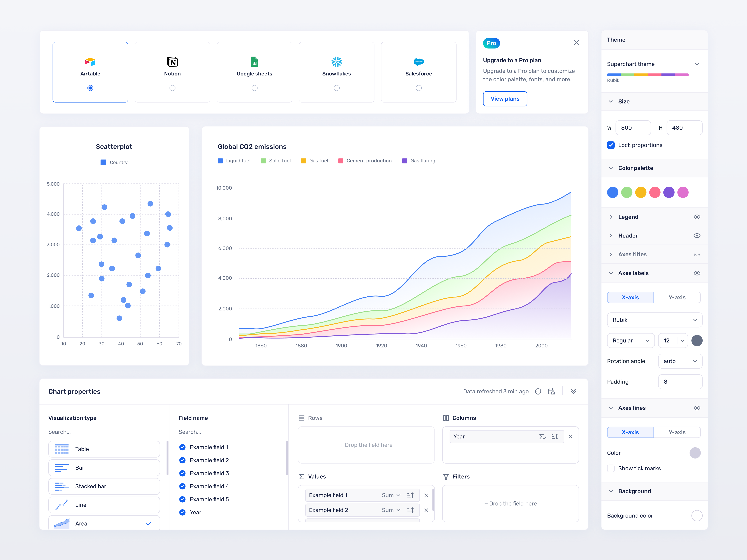747x560 pixels.
Task: Select the Stacked bar visualization type
Action: click(x=104, y=486)
